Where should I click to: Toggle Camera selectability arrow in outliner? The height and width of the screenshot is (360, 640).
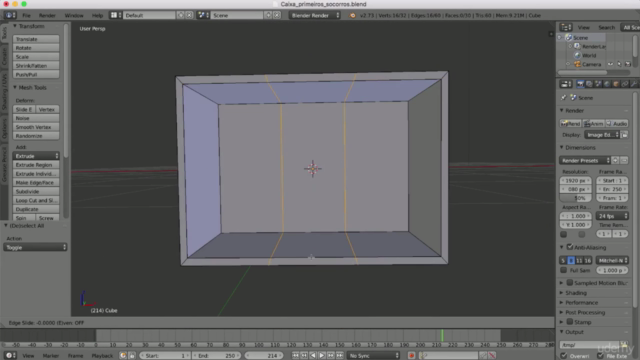pos(619,64)
